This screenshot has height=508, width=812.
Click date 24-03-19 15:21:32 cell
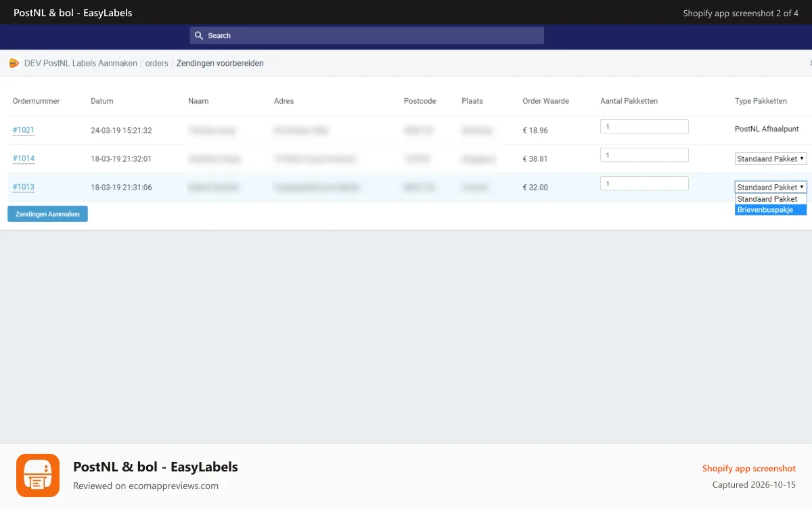click(121, 131)
